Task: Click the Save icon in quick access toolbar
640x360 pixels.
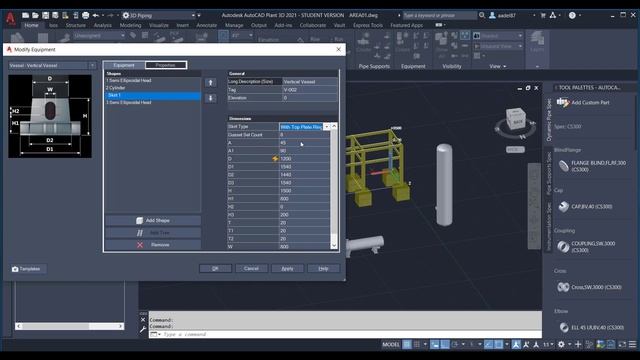Action: (x=45, y=16)
